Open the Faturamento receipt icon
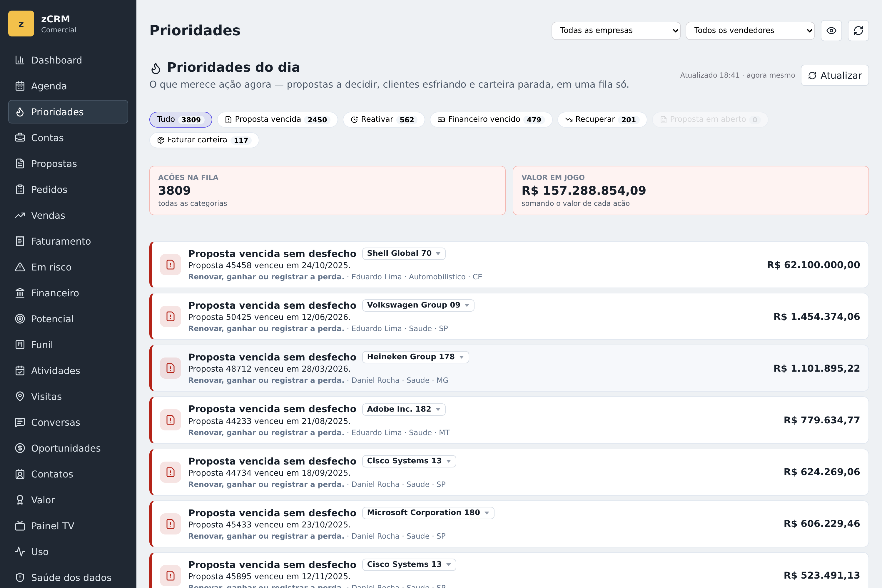882x588 pixels. coord(20,241)
